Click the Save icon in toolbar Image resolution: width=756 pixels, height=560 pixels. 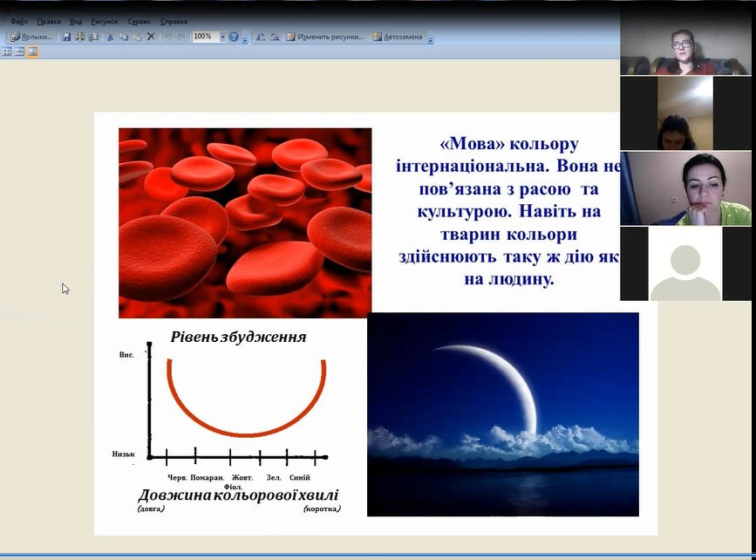[x=66, y=37]
